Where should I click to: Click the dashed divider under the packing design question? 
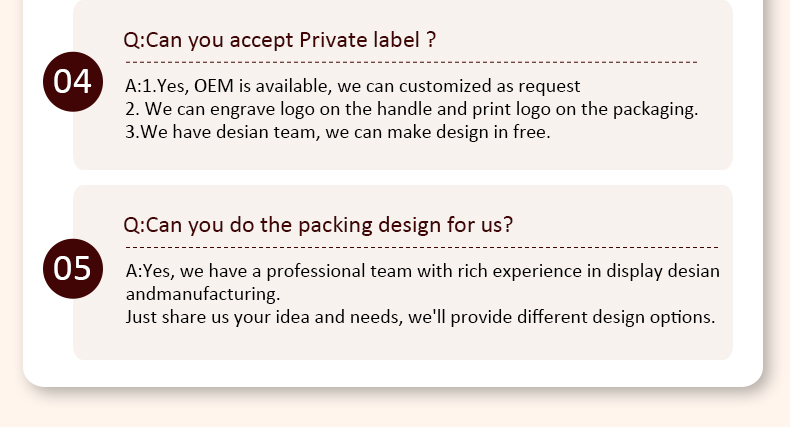(420, 246)
